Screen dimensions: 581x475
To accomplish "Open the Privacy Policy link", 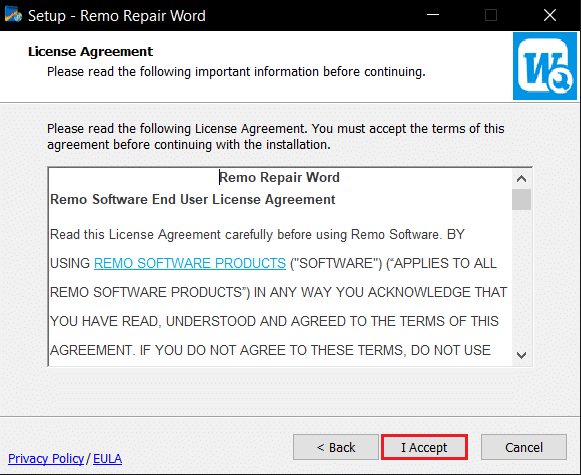I will (x=46, y=459).
